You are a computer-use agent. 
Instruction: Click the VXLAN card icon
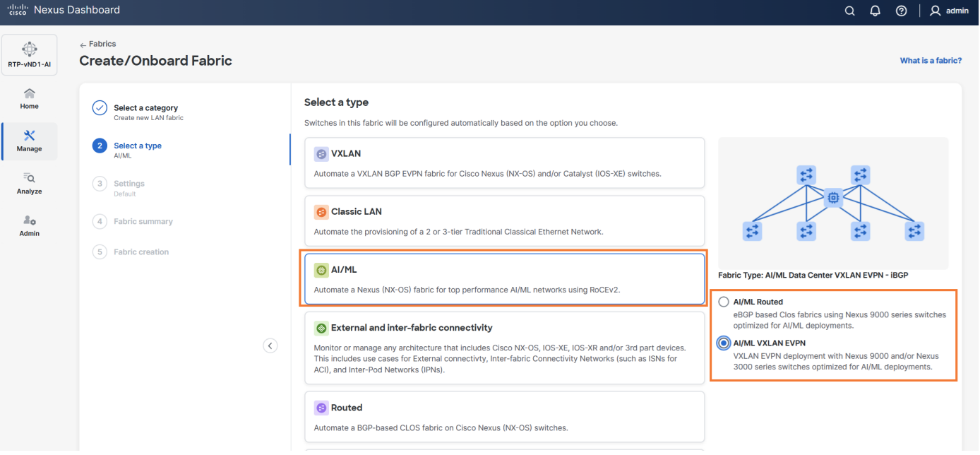click(321, 153)
